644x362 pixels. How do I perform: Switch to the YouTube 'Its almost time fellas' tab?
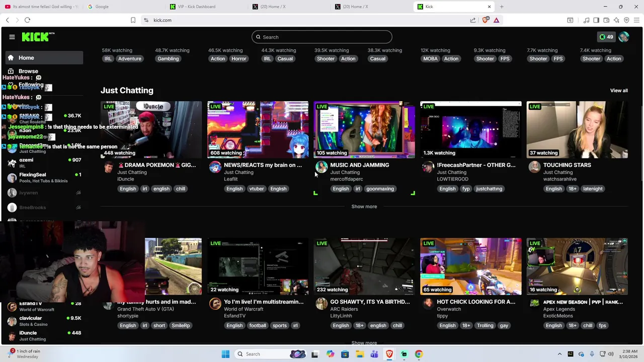41,7
